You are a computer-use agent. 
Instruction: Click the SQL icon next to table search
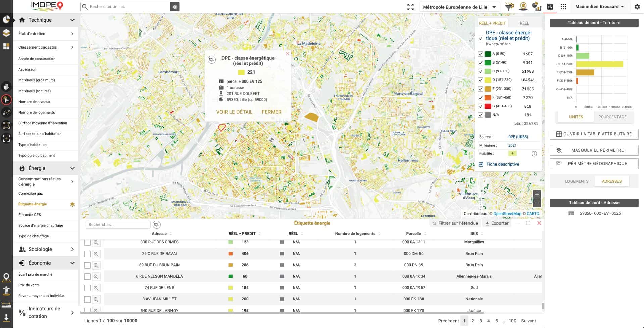[157, 225]
